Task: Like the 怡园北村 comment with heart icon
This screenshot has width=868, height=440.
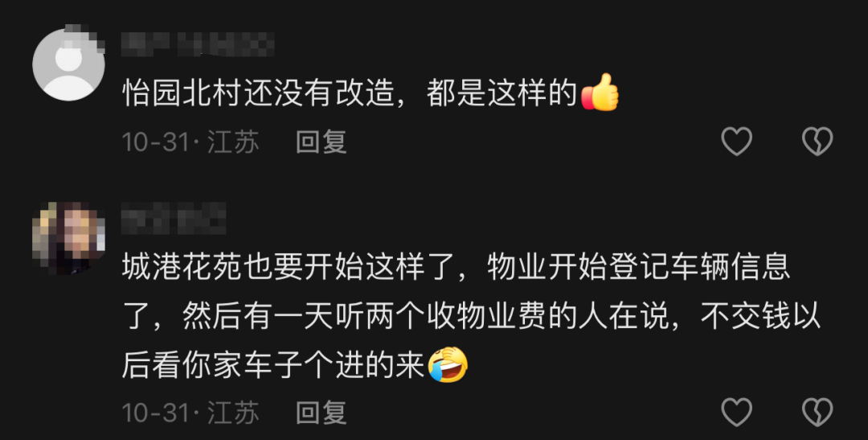Action: pyautogui.click(x=737, y=142)
